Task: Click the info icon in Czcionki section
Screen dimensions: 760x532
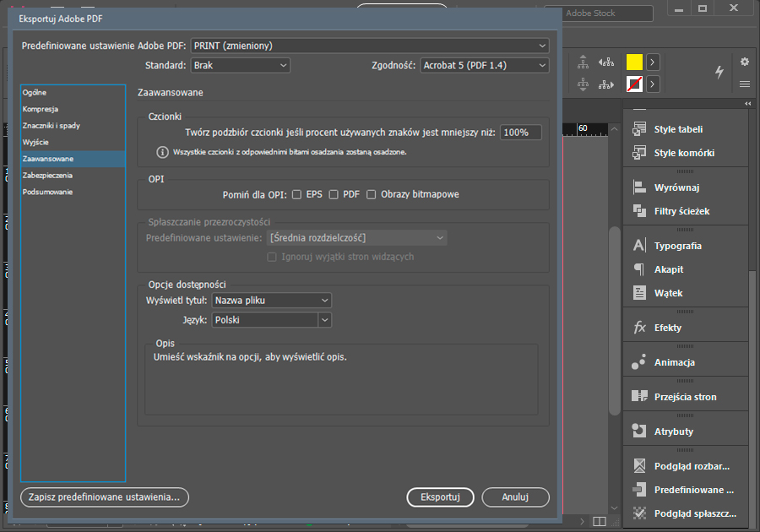Action: tap(162, 152)
